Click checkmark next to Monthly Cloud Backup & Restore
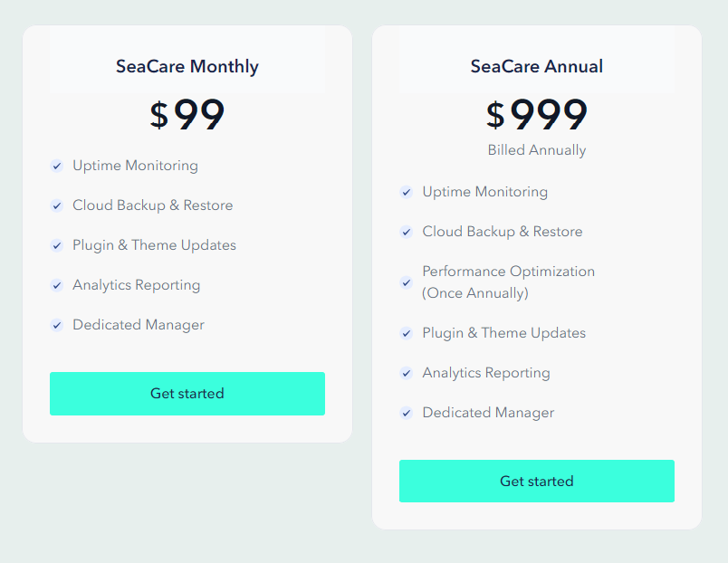Screen dimensions: 728x563 pos(56,205)
